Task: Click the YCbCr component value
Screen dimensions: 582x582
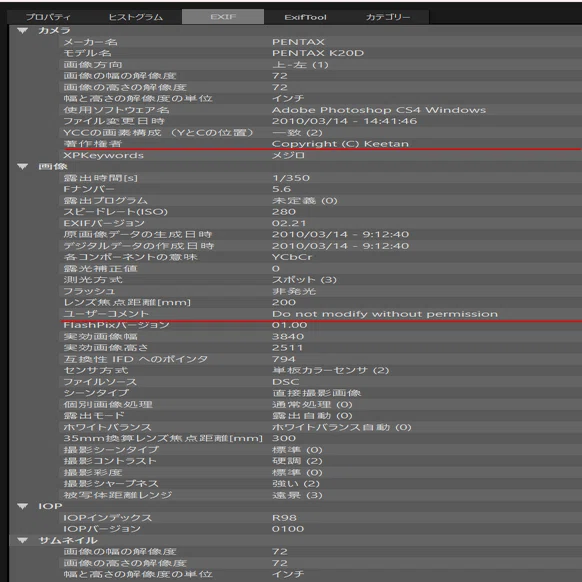Action: coord(292,257)
